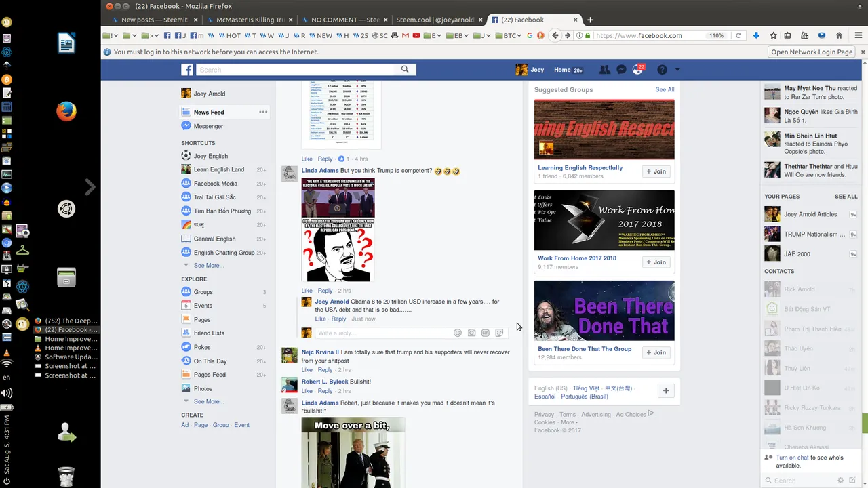Viewport: 868px width, 488px height.
Task: Select Tiếng Việt language link
Action: pyautogui.click(x=586, y=388)
